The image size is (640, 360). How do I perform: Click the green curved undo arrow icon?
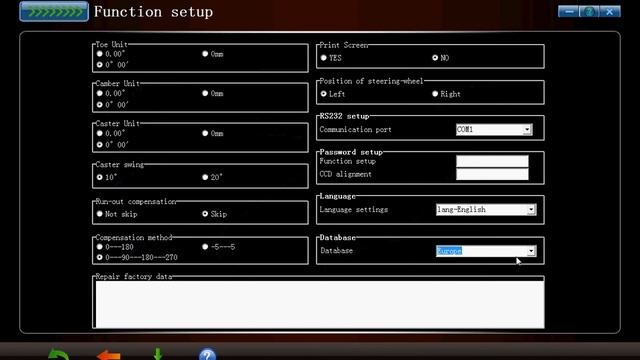(58, 354)
